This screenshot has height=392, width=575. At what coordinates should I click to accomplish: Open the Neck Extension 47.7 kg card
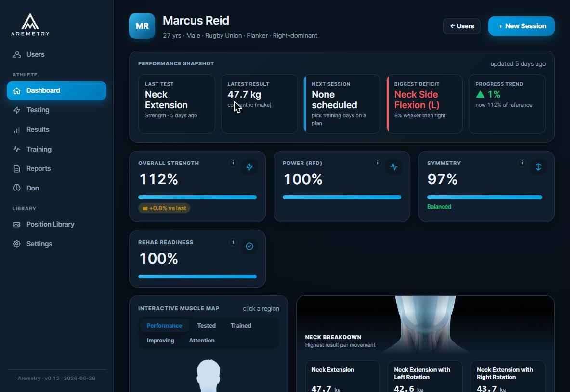[342, 376]
